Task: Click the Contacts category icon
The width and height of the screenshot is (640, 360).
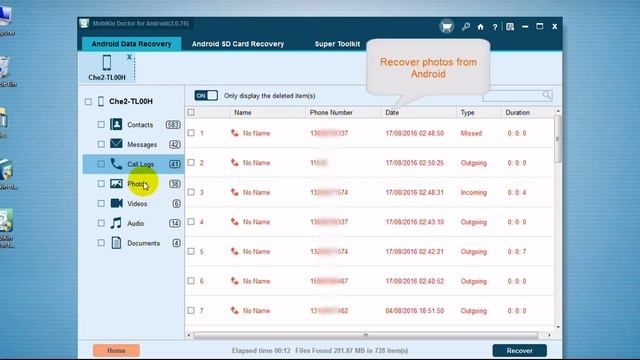Action: pos(116,124)
